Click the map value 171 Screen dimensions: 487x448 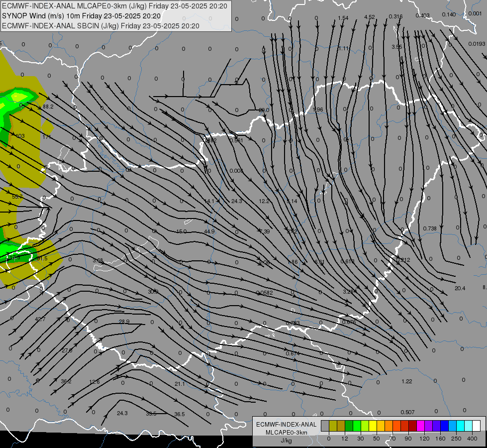point(47,137)
